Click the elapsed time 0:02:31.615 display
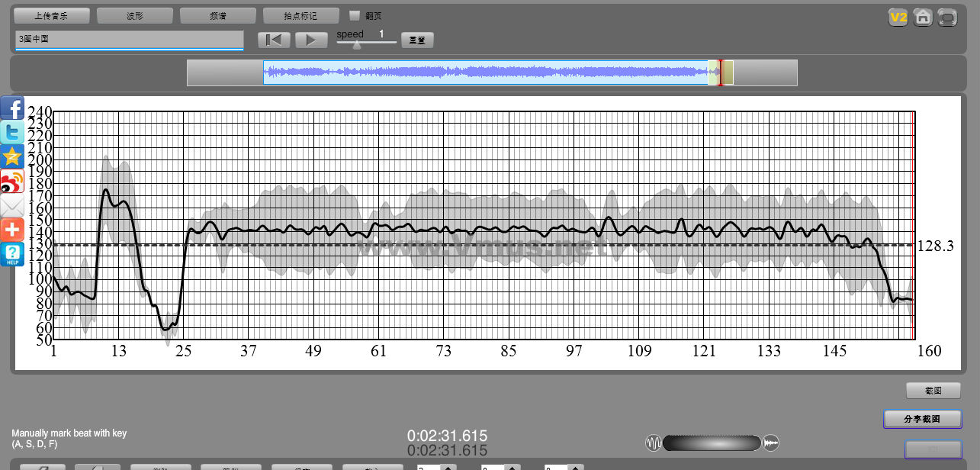The height and width of the screenshot is (470, 980). [447, 436]
